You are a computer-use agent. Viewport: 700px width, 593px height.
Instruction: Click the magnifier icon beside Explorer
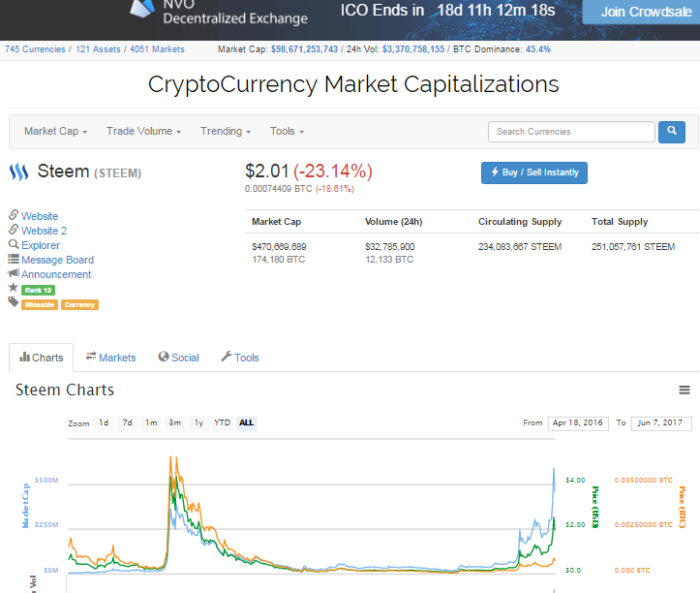(14, 244)
